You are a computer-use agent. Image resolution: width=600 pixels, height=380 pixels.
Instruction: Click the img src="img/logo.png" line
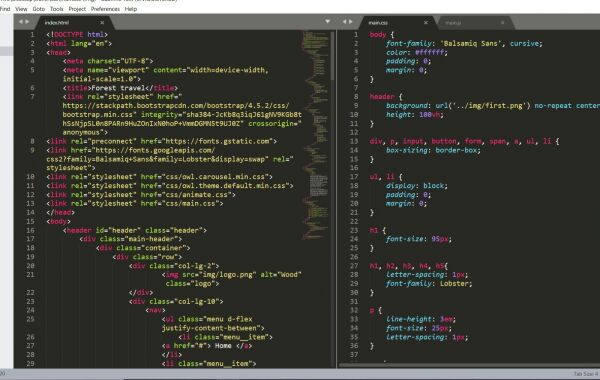coord(232,275)
